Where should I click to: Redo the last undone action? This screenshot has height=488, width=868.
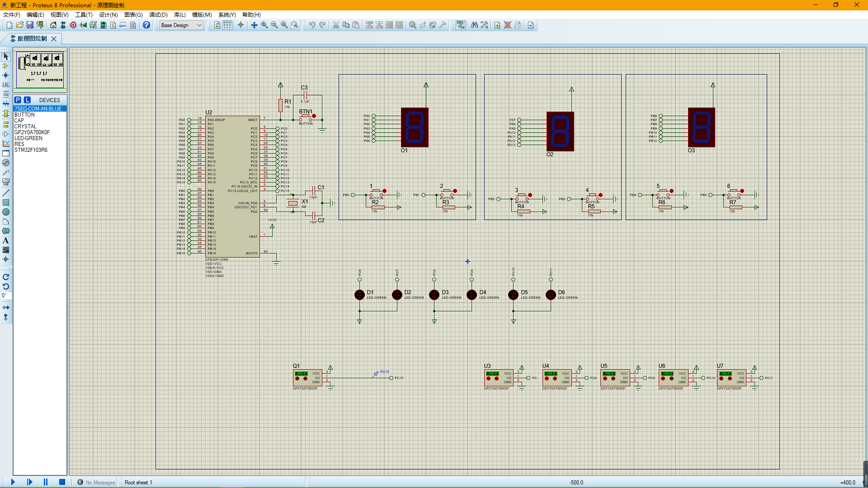click(322, 25)
